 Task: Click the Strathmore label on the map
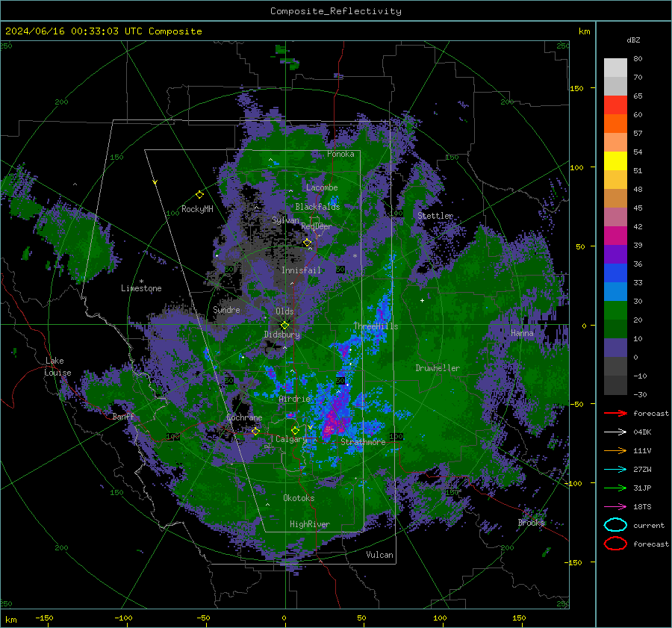coord(363,442)
